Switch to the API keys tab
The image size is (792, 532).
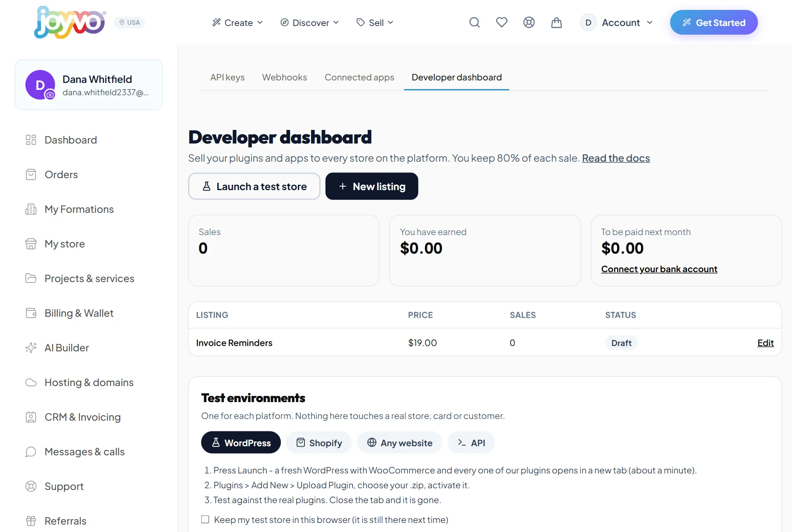click(227, 77)
